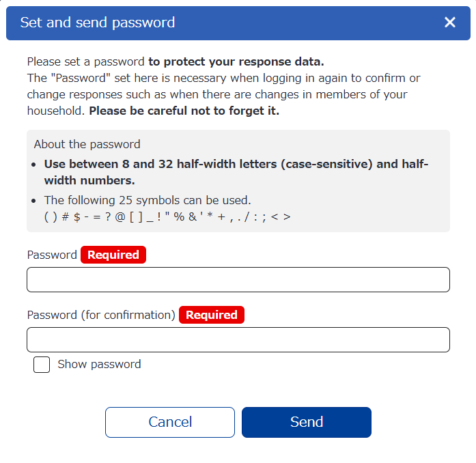Click the list of allowed symbols
The width and height of the screenshot is (476, 463).
pyautogui.click(x=167, y=216)
